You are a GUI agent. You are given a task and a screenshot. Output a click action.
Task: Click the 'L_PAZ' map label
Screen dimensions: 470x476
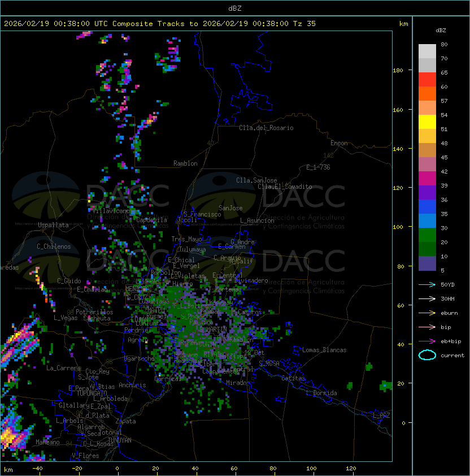click(x=381, y=416)
